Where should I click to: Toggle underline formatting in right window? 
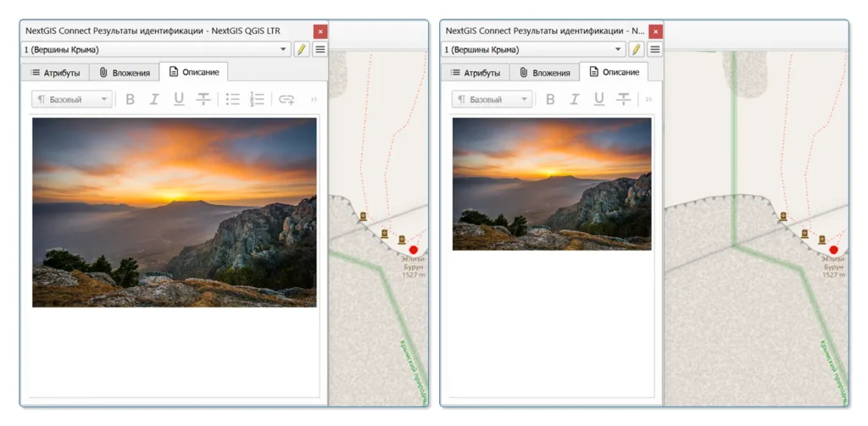599,100
